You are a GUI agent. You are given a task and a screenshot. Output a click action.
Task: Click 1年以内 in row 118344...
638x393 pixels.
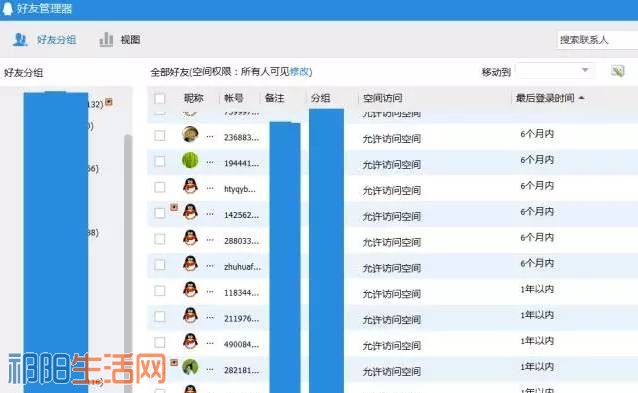click(x=537, y=289)
